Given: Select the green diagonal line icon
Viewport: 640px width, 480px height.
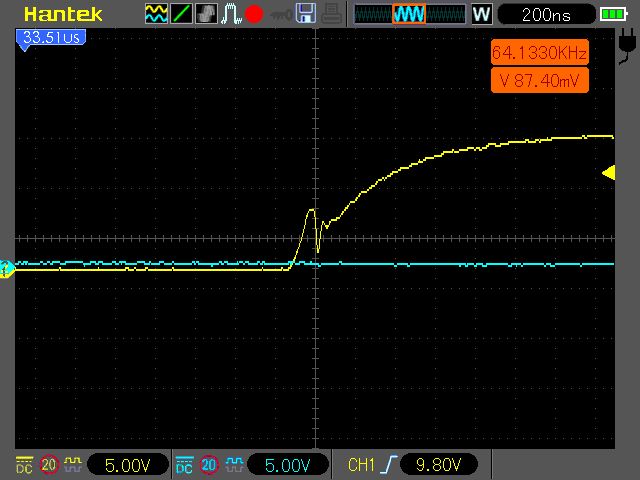Looking at the screenshot, I should click(182, 13).
